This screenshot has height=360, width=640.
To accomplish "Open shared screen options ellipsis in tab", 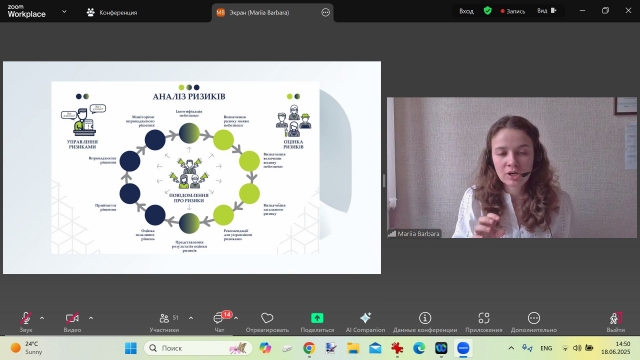I will click(325, 13).
